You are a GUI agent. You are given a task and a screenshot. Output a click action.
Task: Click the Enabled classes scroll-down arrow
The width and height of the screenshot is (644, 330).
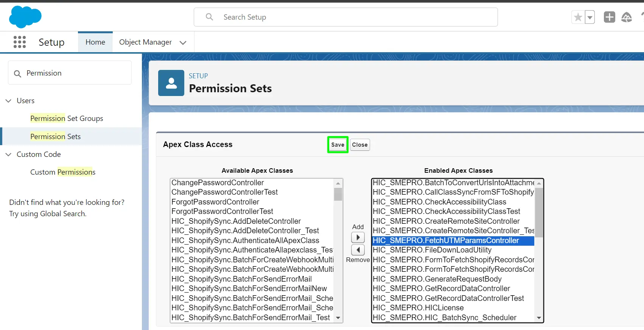[x=539, y=318]
